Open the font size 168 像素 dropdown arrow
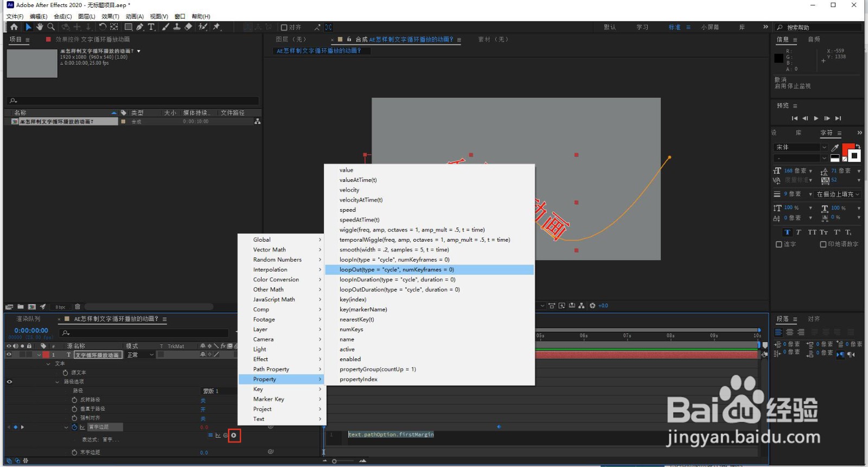The width and height of the screenshot is (868, 467). pyautogui.click(x=810, y=171)
